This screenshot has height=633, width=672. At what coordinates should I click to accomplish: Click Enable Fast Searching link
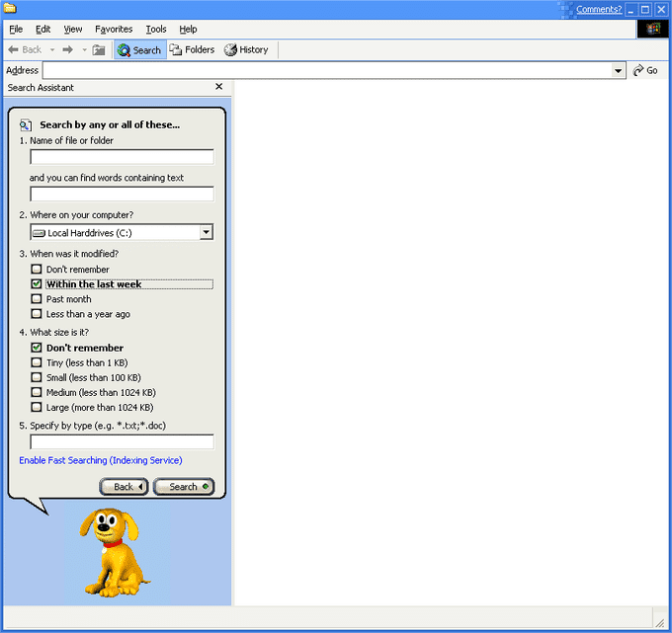pos(101,460)
